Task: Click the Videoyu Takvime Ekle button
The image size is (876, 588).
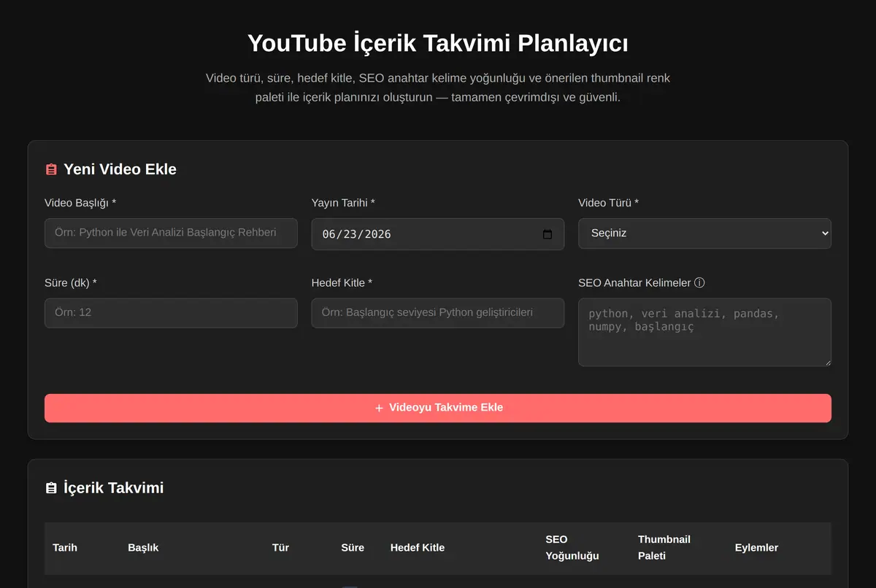Action: [438, 408]
